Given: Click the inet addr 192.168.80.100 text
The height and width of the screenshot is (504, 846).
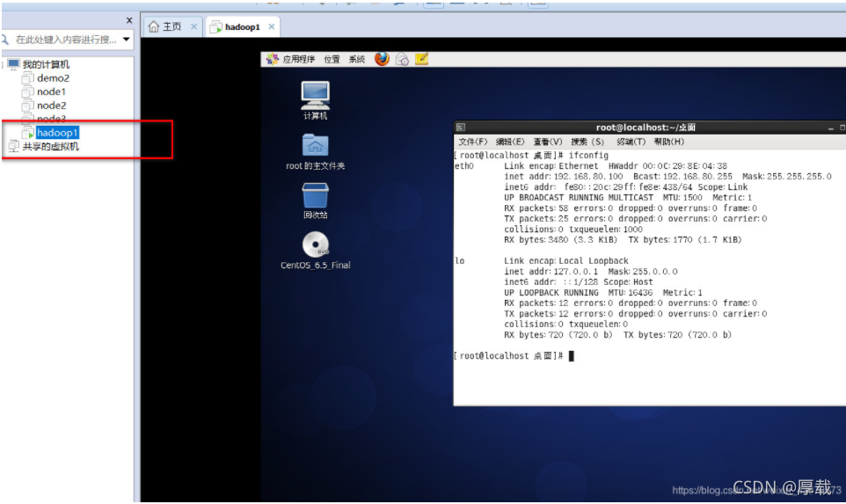Looking at the screenshot, I should pyautogui.click(x=564, y=177).
